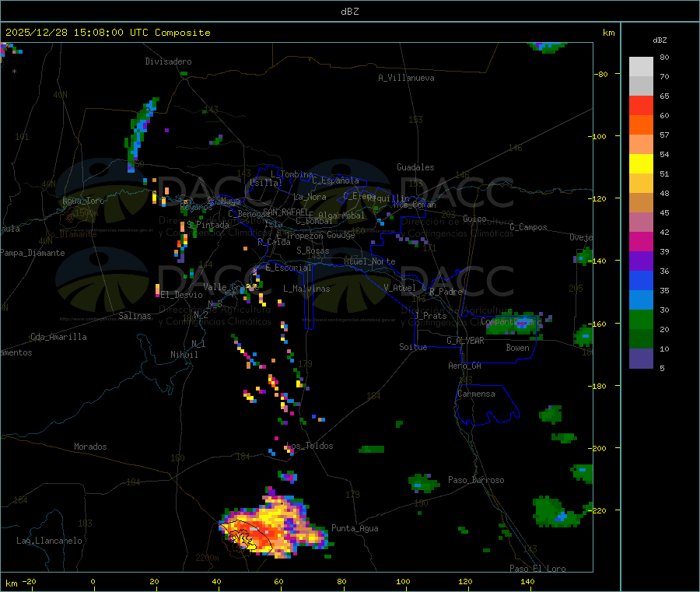700x592 pixels.
Task: Click the -80 km vertical axis tick
Action: click(x=601, y=74)
